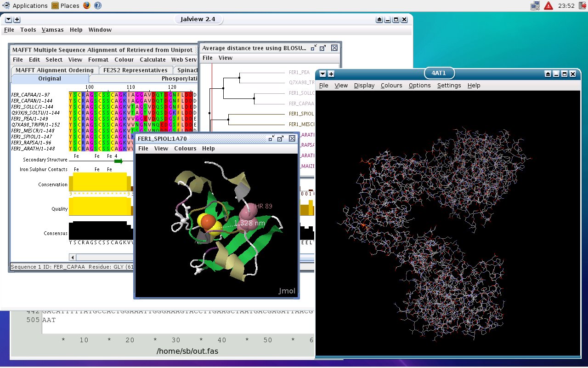Select the Original tab
This screenshot has width=588, height=368.
pos(50,78)
